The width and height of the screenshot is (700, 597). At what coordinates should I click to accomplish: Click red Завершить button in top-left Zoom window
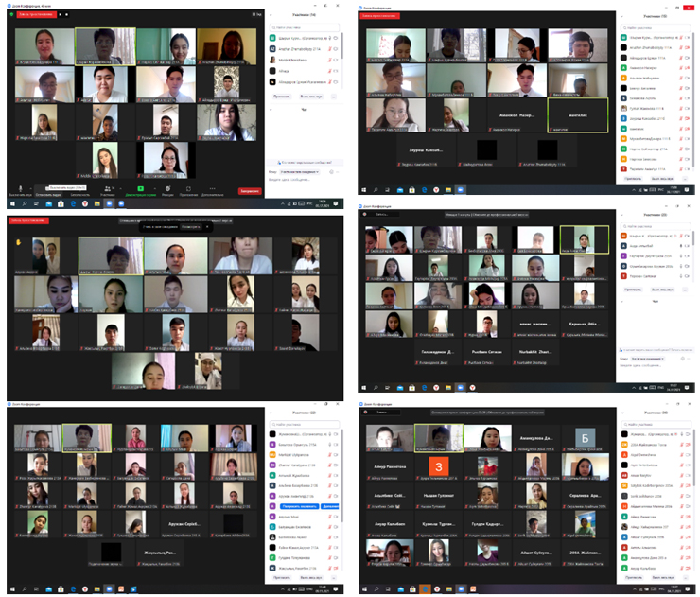[250, 191]
